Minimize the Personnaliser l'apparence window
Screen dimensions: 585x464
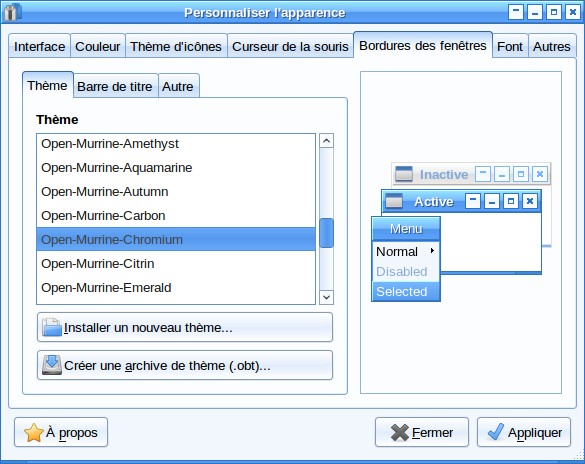(535, 12)
